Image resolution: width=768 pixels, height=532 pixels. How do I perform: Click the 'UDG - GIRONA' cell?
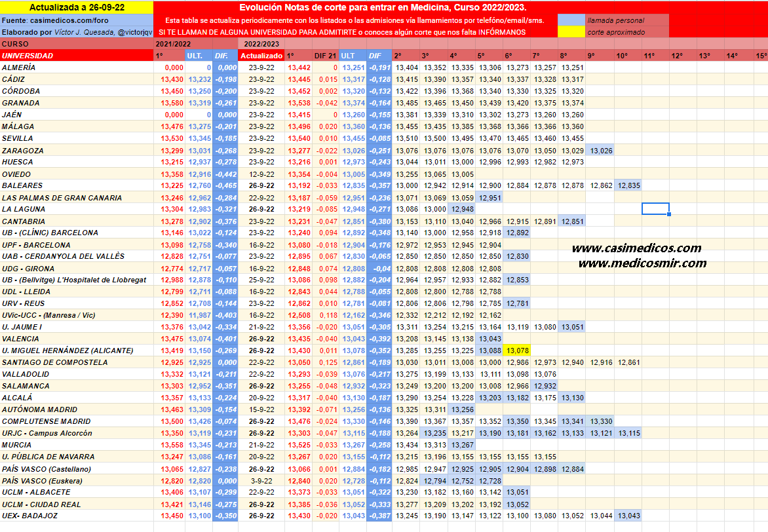[x=77, y=269]
